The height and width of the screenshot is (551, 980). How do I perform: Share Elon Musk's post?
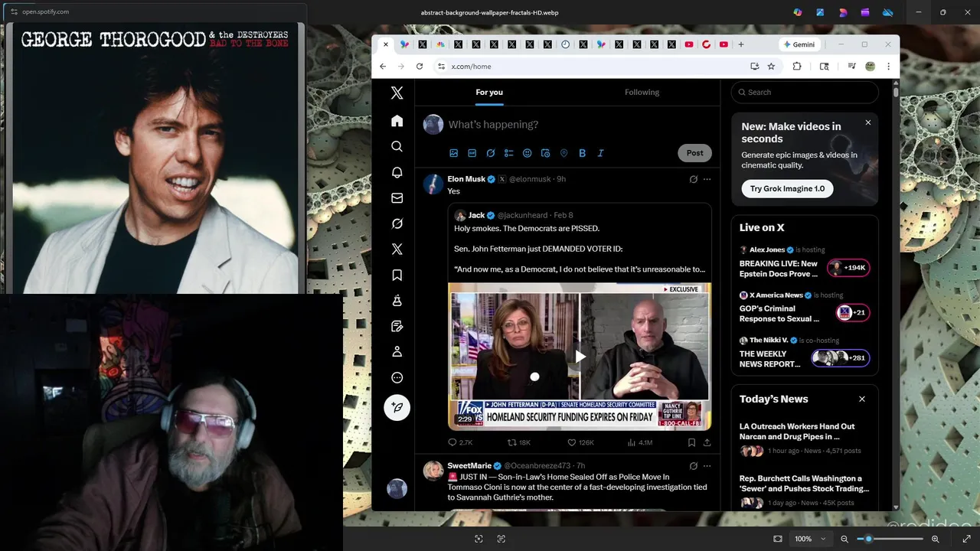[707, 442]
